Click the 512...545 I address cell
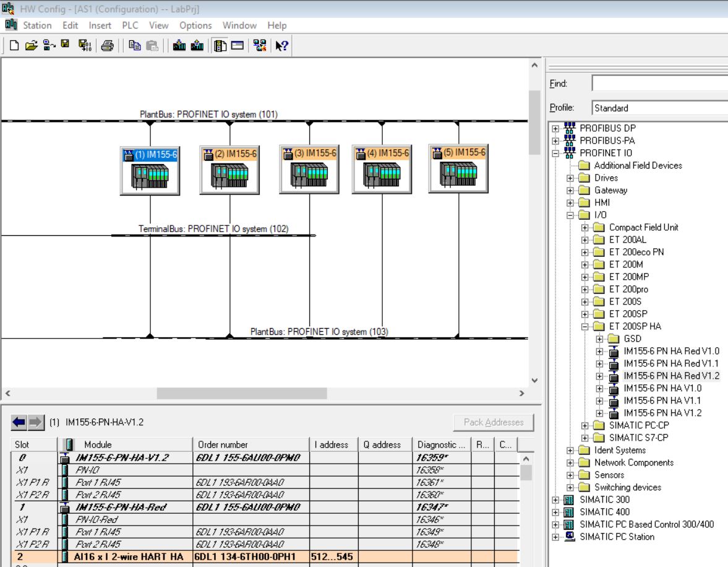This screenshot has width=728, height=567. click(x=334, y=556)
